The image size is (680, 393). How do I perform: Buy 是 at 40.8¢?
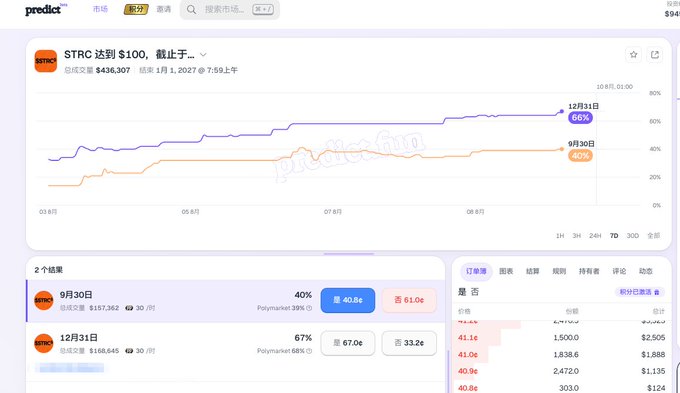click(x=348, y=300)
